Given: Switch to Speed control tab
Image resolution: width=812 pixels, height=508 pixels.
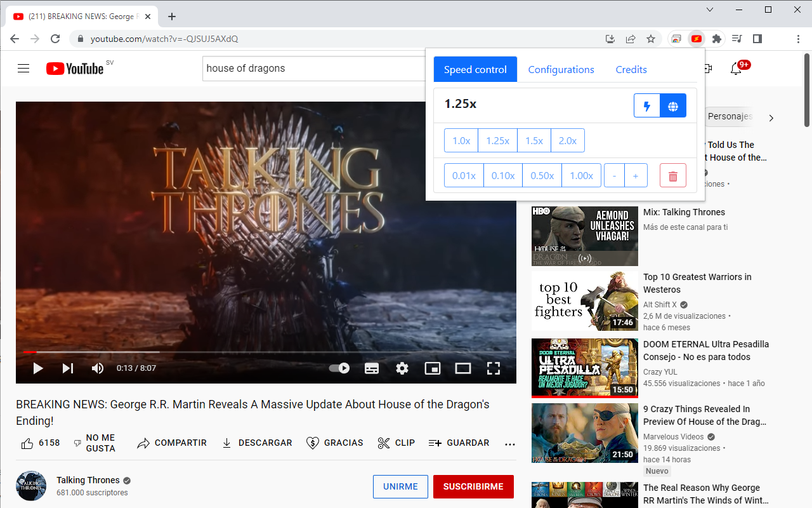Looking at the screenshot, I should [475, 69].
